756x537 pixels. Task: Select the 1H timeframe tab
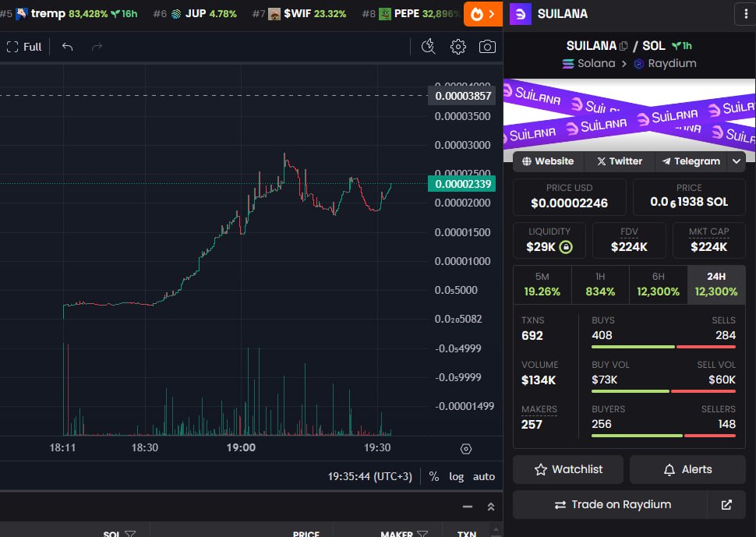(600, 284)
